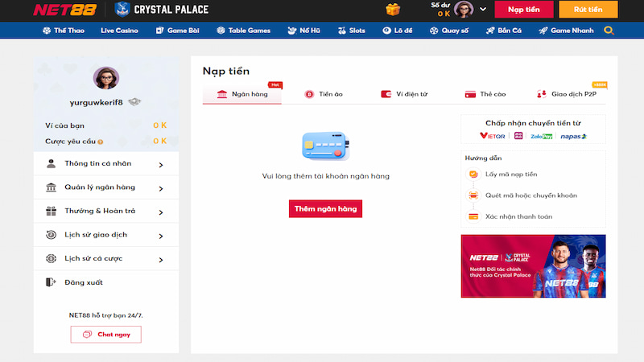Click the VIP badge icon beside username

134,102
